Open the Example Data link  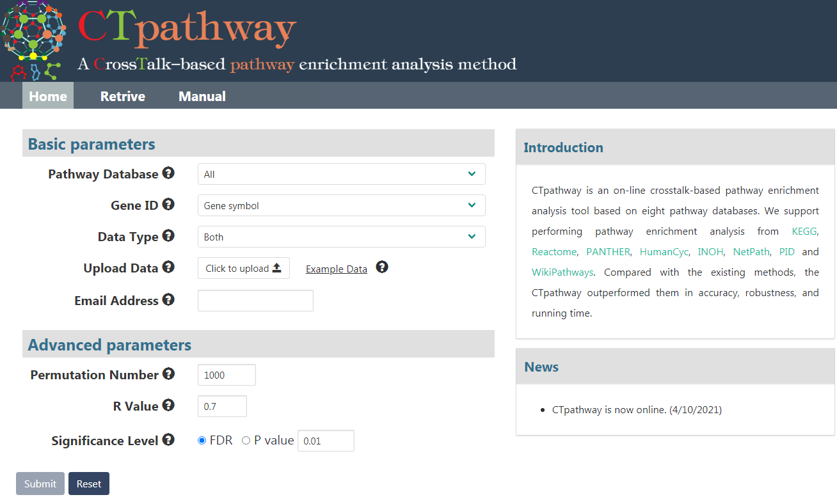(x=337, y=269)
